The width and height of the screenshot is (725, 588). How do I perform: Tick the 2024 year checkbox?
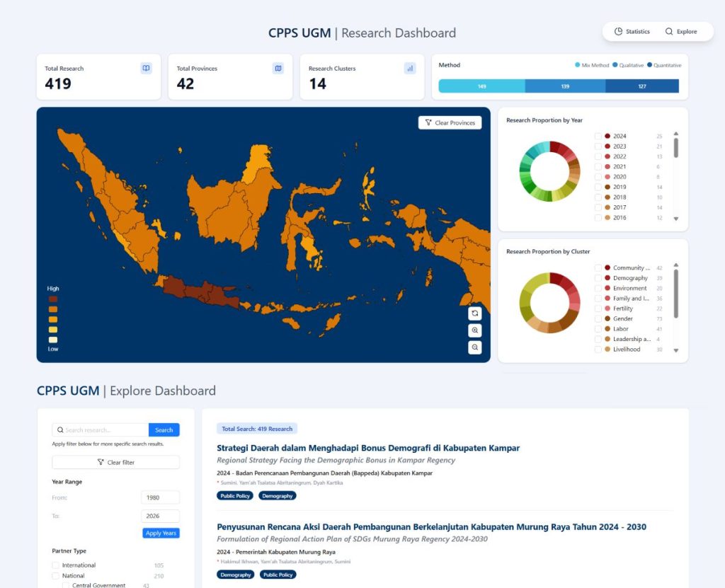[598, 136]
